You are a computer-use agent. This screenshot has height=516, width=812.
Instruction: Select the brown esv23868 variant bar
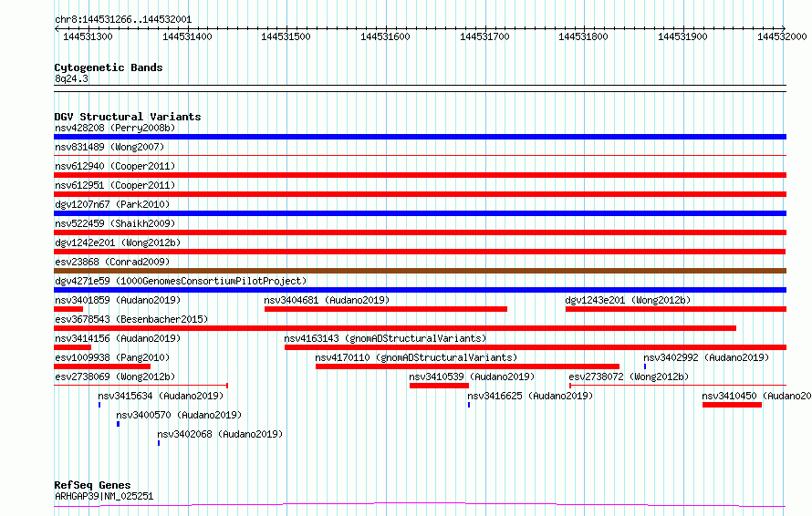[x=420, y=271]
